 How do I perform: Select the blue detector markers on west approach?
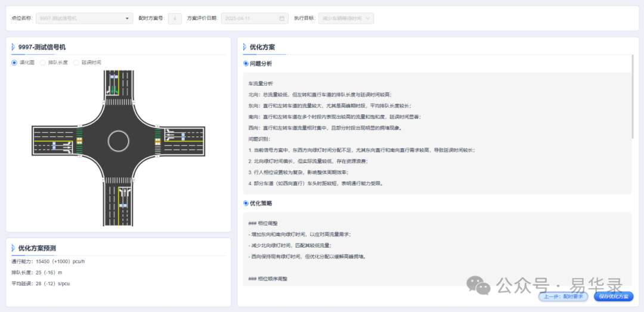pyautogui.click(x=54, y=146)
